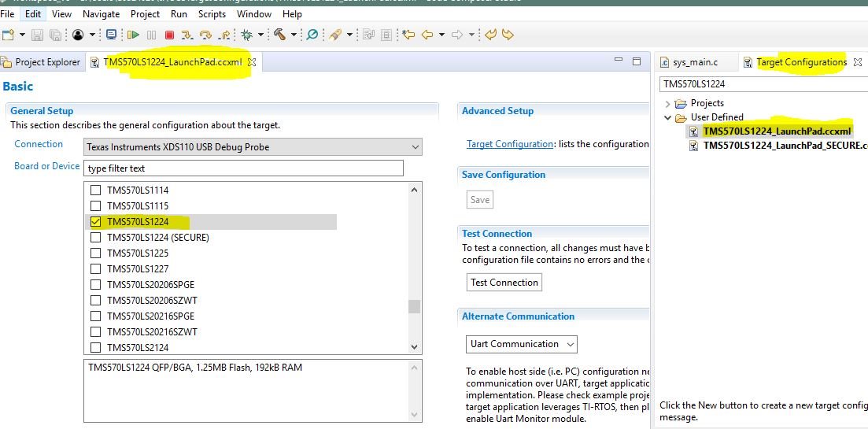Viewport: 868px width, 429px height.
Task: Click the show whitespace toolbar icon
Action: pos(386,35)
